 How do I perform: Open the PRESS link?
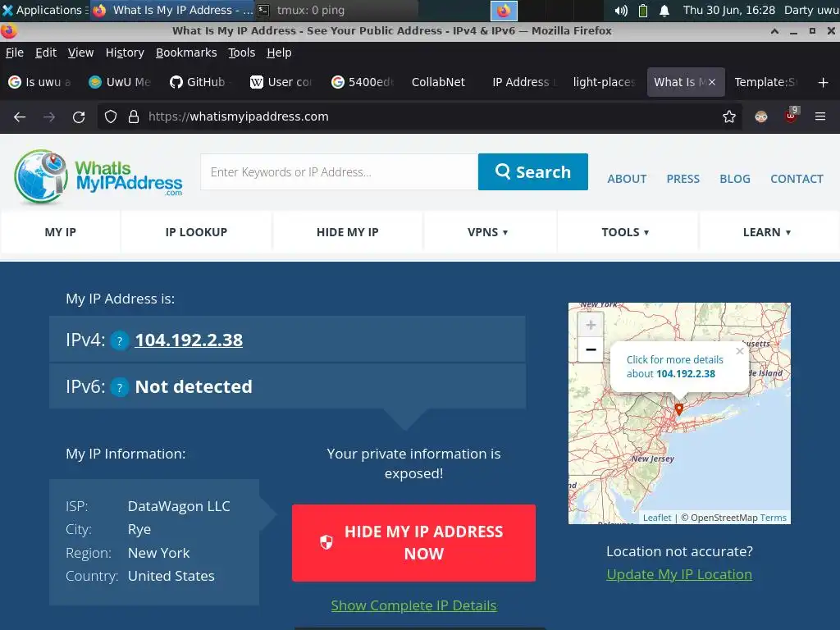coord(683,179)
